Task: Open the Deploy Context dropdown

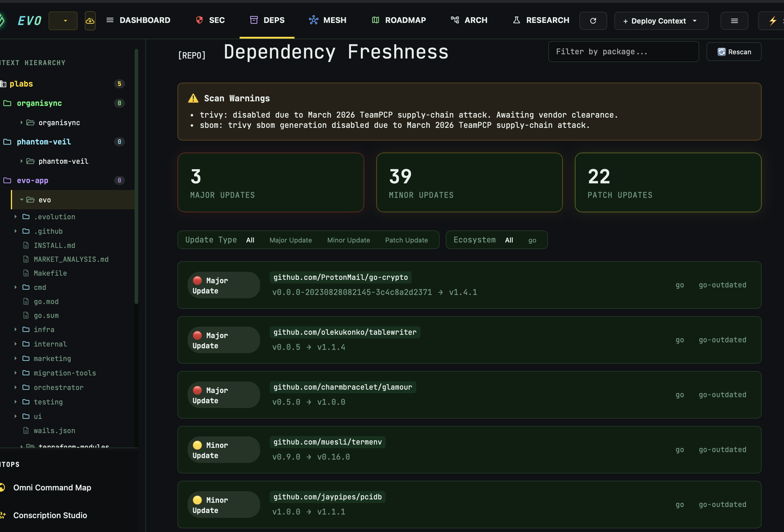Action: 661,21
